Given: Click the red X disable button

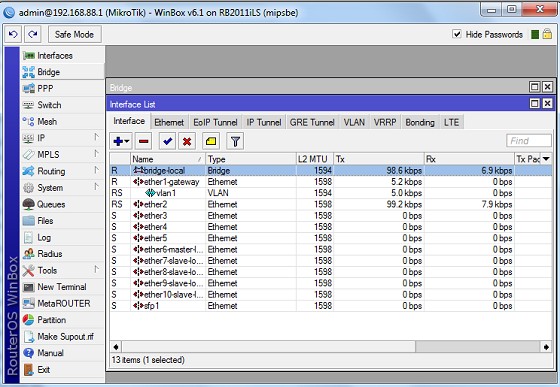Looking at the screenshot, I should (x=187, y=141).
